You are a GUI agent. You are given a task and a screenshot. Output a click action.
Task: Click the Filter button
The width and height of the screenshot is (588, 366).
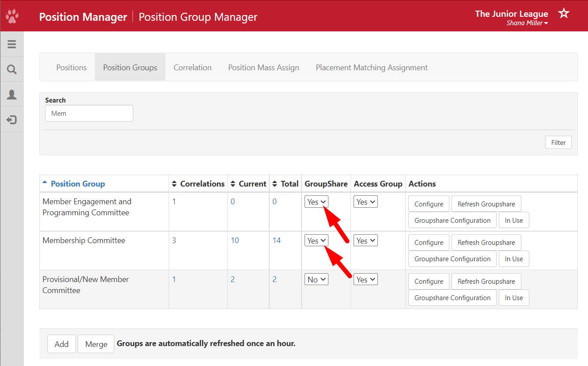pos(558,142)
